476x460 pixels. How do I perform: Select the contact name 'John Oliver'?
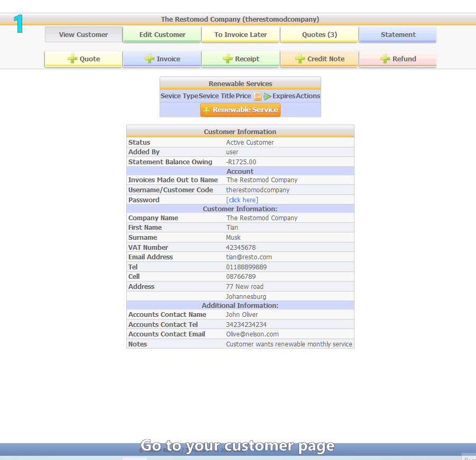click(x=242, y=315)
